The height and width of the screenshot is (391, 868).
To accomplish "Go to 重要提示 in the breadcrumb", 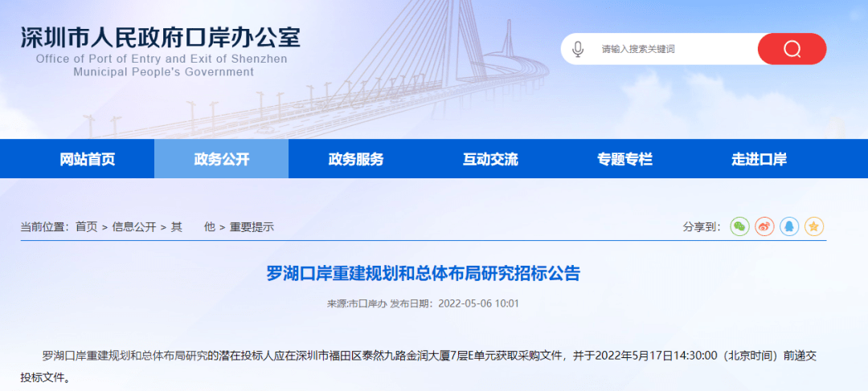I will (x=252, y=226).
